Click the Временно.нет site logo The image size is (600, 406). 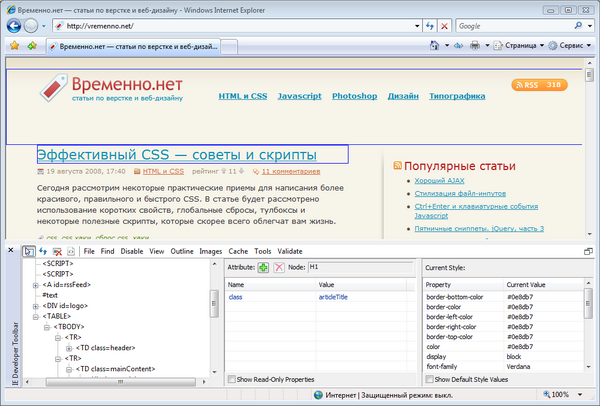point(111,88)
